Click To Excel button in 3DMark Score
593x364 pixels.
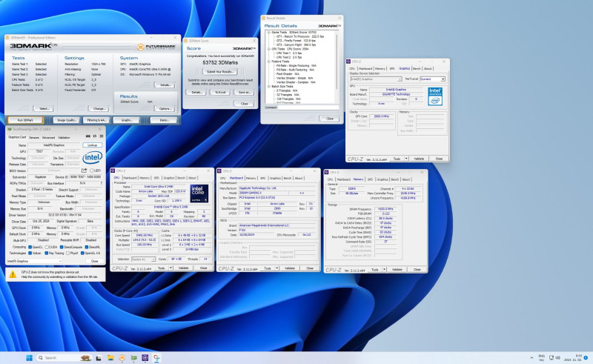pos(220,93)
